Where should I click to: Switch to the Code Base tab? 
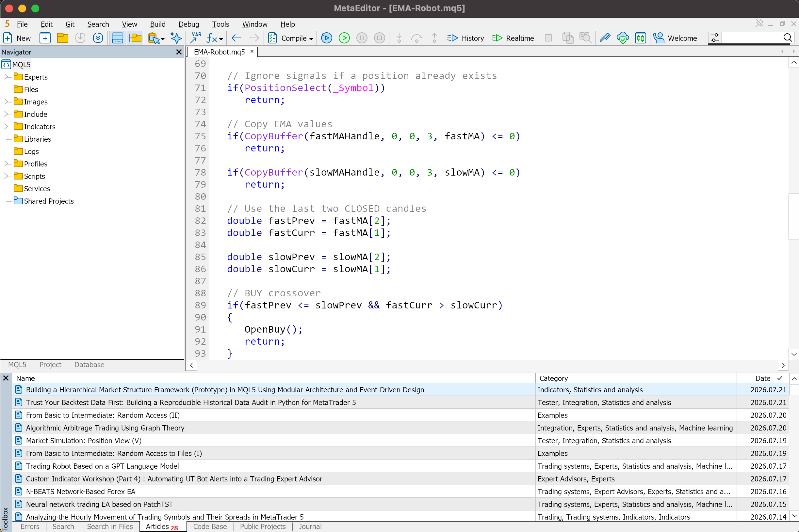[210, 526]
